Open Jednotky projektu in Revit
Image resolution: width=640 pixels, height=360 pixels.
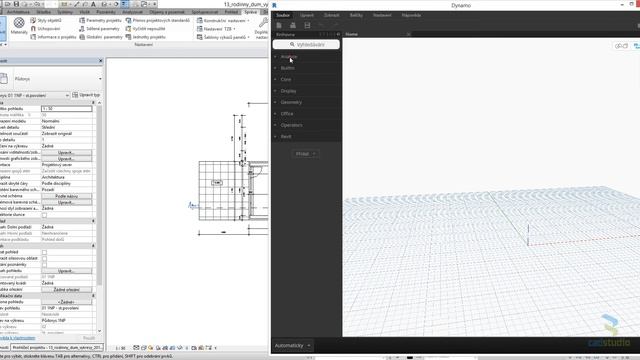pyautogui.click(x=146, y=37)
